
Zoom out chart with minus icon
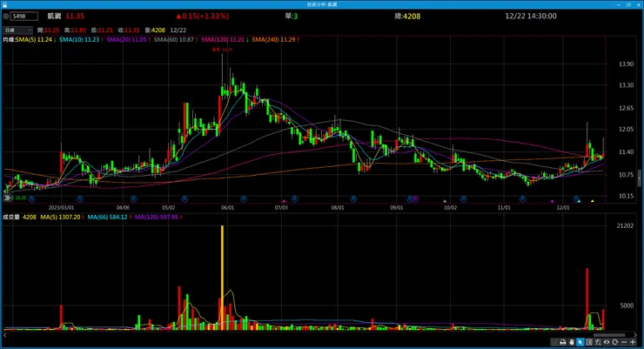624,342
